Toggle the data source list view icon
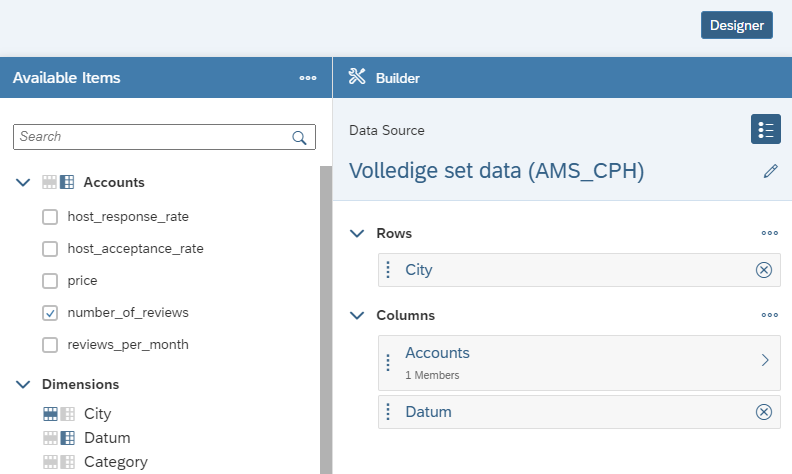The height and width of the screenshot is (474, 792). [x=766, y=129]
